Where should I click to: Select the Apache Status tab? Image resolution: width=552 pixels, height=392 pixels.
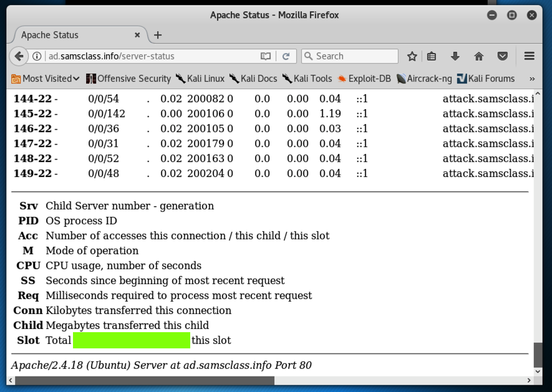[75, 35]
